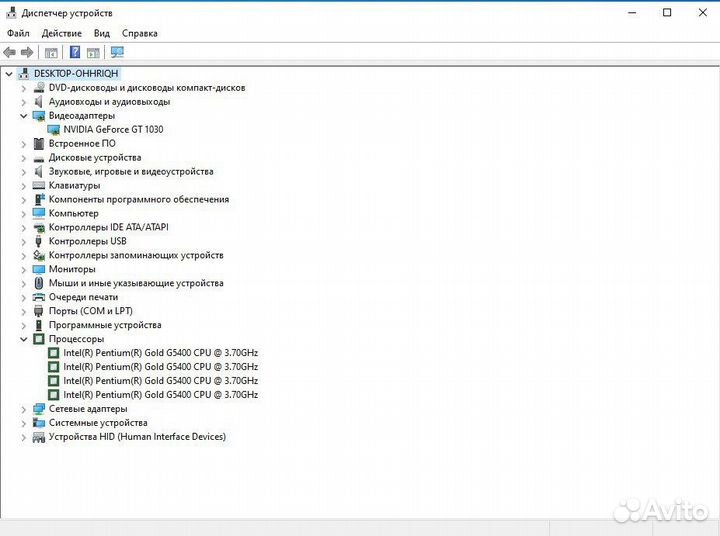Expand the Дисковые устройства category

point(23,158)
